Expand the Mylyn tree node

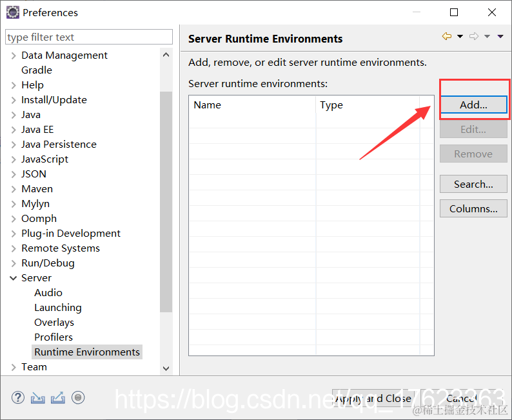(x=14, y=204)
